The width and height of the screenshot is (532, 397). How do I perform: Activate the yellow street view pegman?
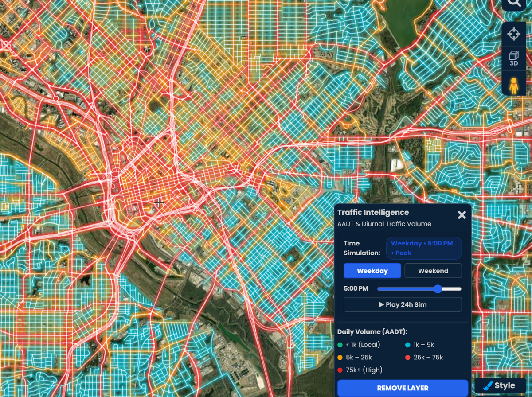pyautogui.click(x=514, y=85)
